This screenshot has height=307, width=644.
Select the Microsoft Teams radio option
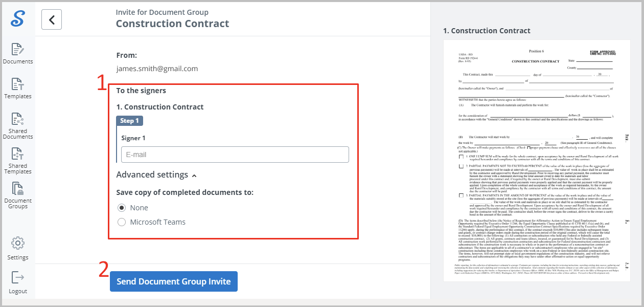tap(122, 222)
